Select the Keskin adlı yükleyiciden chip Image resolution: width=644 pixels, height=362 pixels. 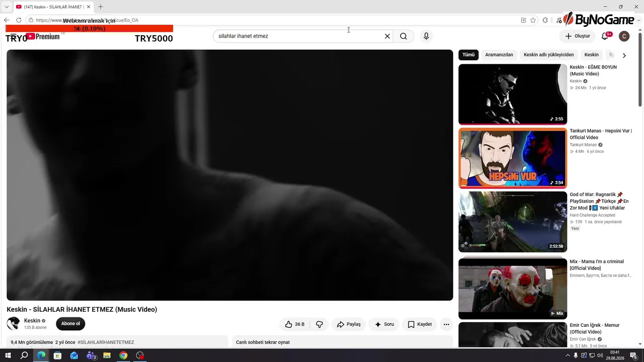point(548,55)
